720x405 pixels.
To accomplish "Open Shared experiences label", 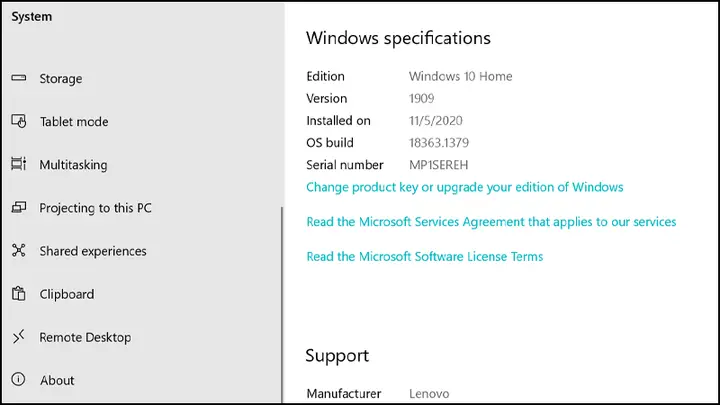I will [93, 251].
